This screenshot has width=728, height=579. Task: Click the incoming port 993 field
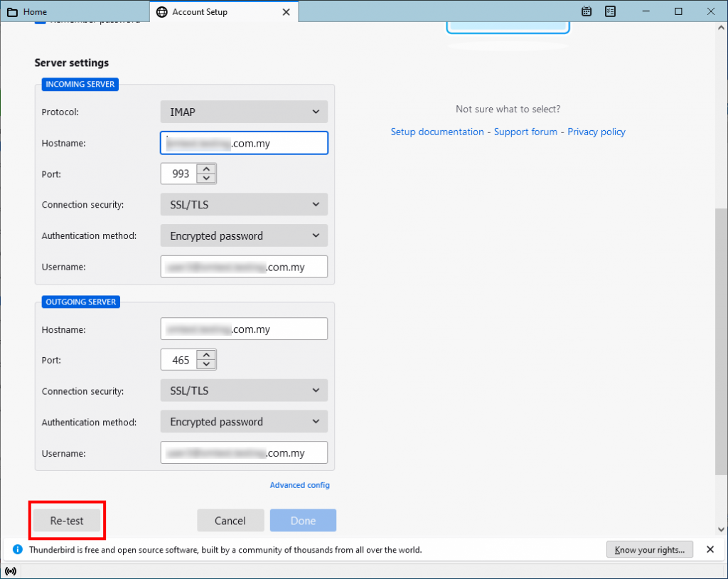point(179,174)
